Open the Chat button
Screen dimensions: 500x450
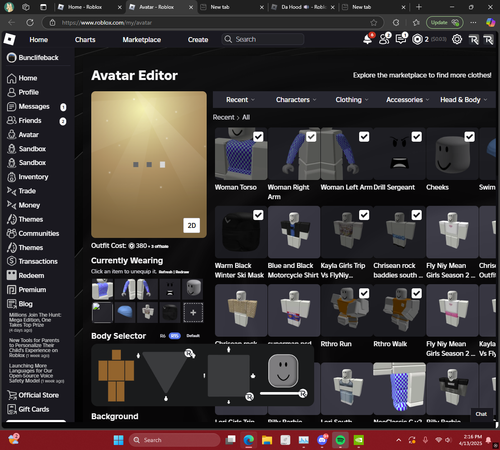coord(481,414)
